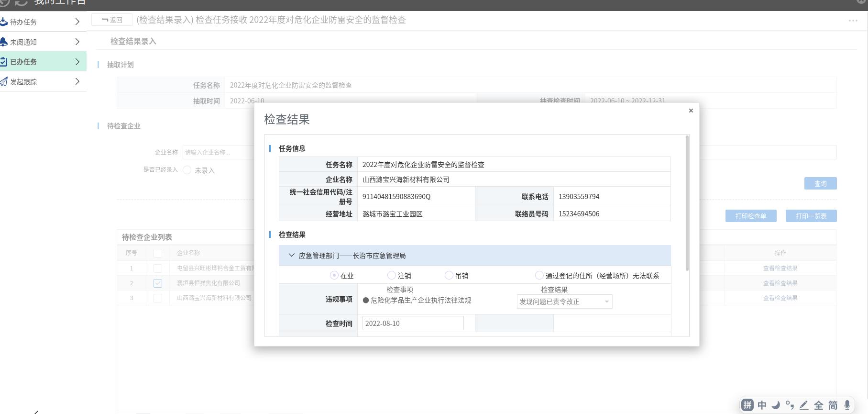Click the pencil handwriting icon in IME toolbar

coord(804,405)
